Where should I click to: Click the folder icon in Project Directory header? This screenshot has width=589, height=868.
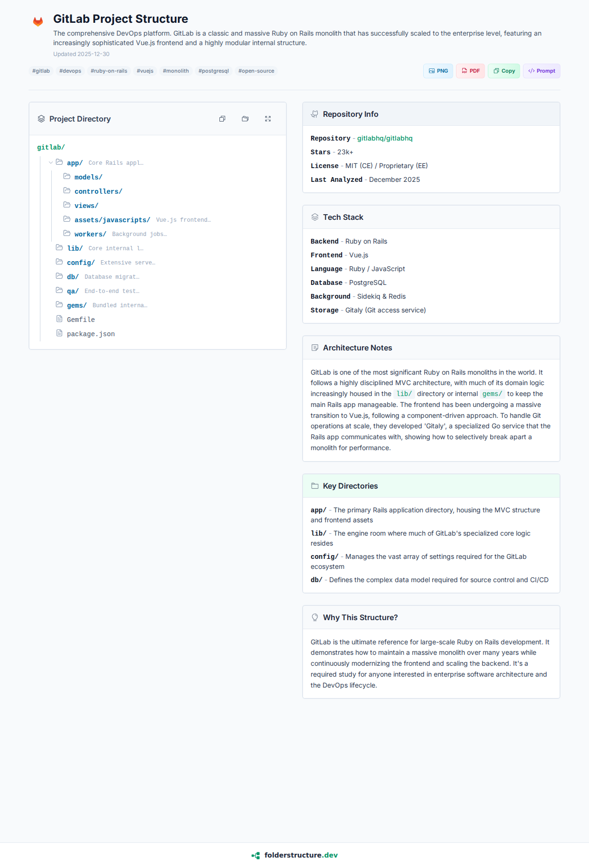pyautogui.click(x=245, y=119)
